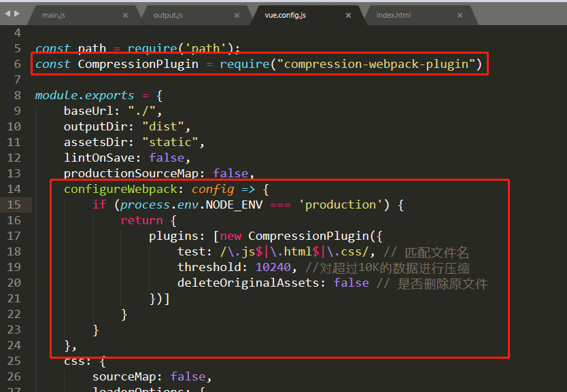567x392 pixels.
Task: Click the deleteOriginalAssets property
Action: tap(248, 283)
